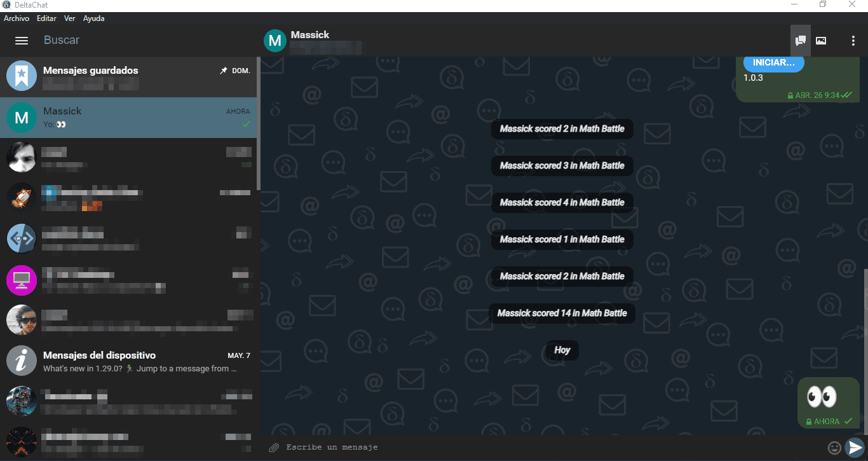Screen dimensions: 868x461
Task: Open the Editar menu
Action: pos(46,18)
